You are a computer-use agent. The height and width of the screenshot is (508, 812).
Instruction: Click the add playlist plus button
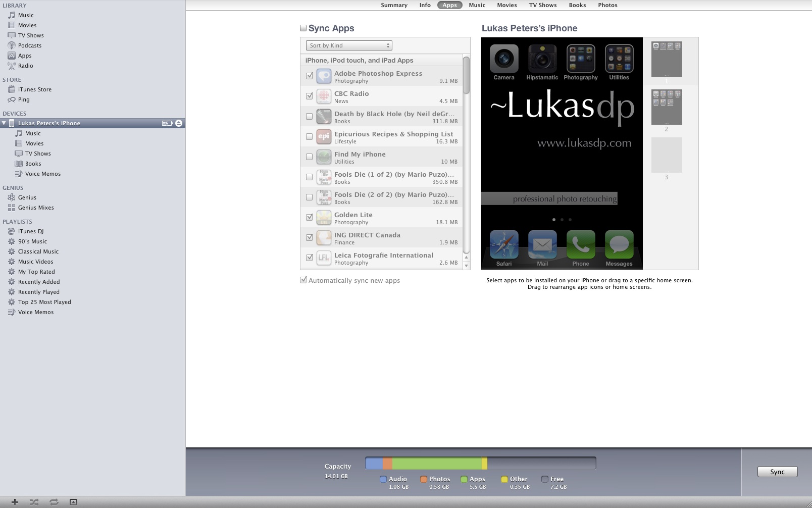click(15, 502)
